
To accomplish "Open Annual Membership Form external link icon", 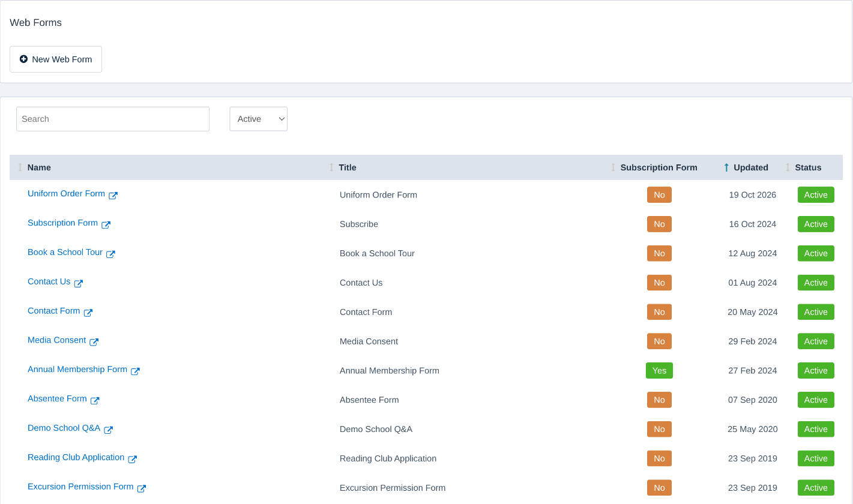I will click(x=135, y=371).
